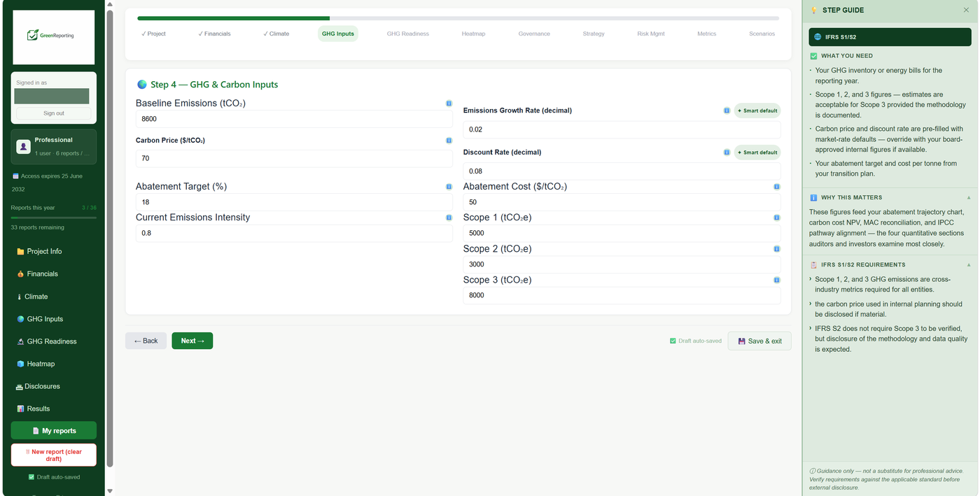Go to the completed Climate step tab

276,34
